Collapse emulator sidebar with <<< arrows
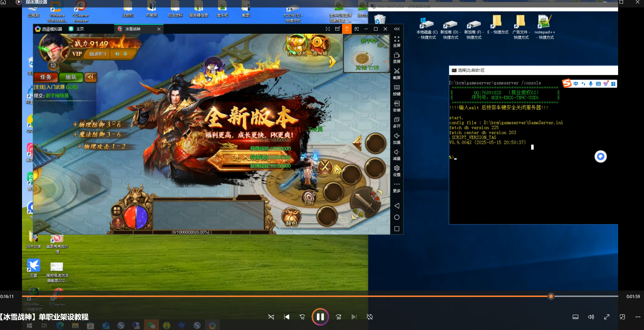644x330 pixels. click(397, 29)
